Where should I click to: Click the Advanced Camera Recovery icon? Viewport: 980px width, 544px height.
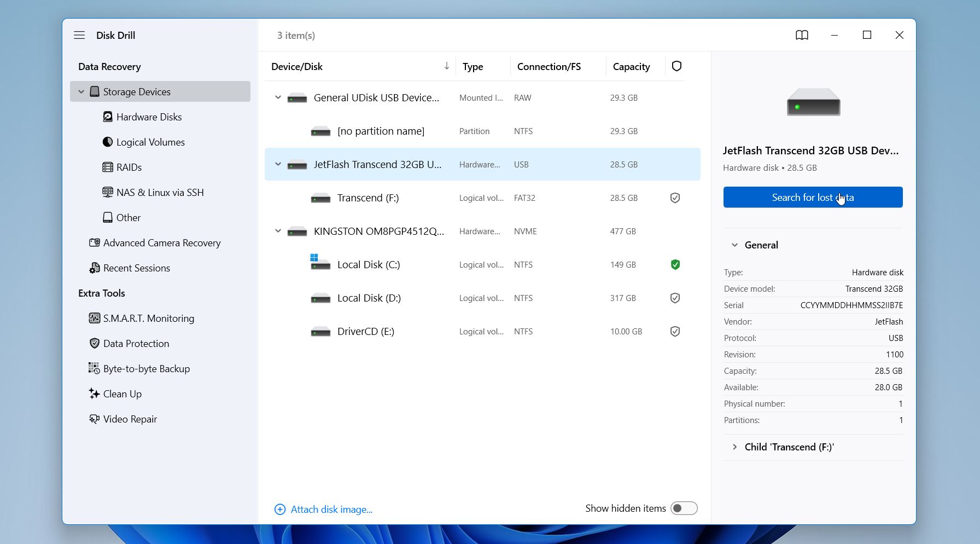click(95, 242)
